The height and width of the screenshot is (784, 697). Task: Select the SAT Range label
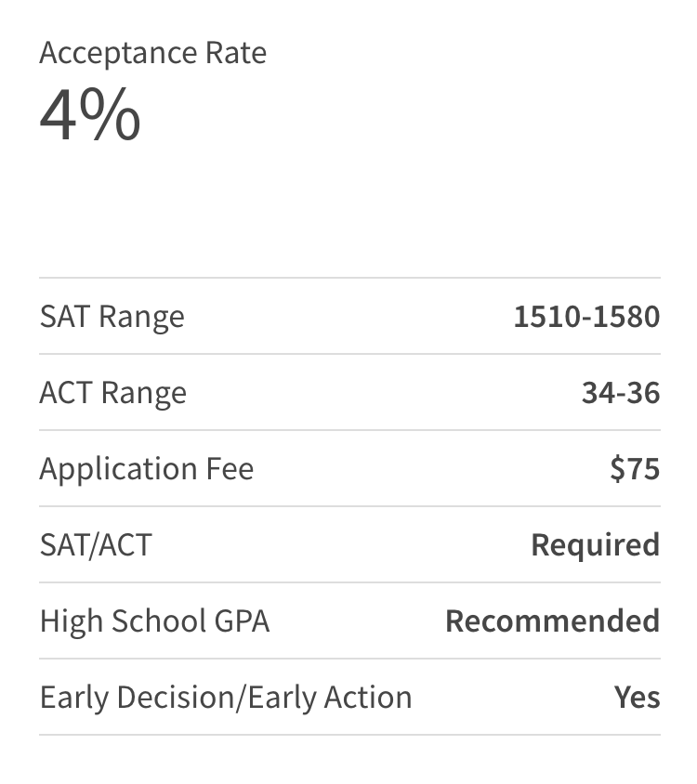point(112,317)
